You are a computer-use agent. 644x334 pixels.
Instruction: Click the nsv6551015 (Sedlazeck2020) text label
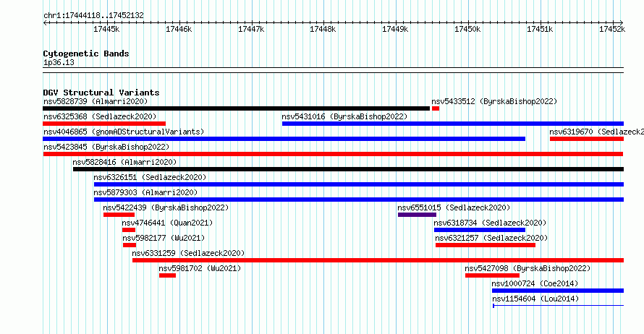tap(454, 207)
